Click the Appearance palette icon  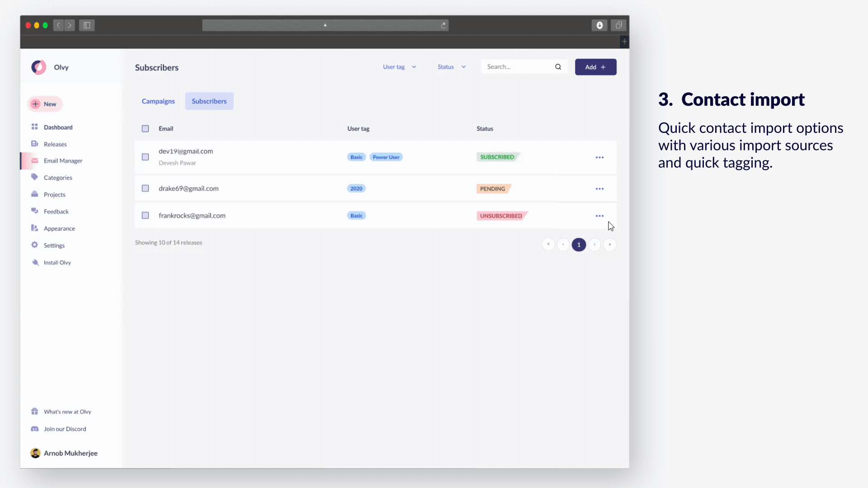pyautogui.click(x=34, y=228)
